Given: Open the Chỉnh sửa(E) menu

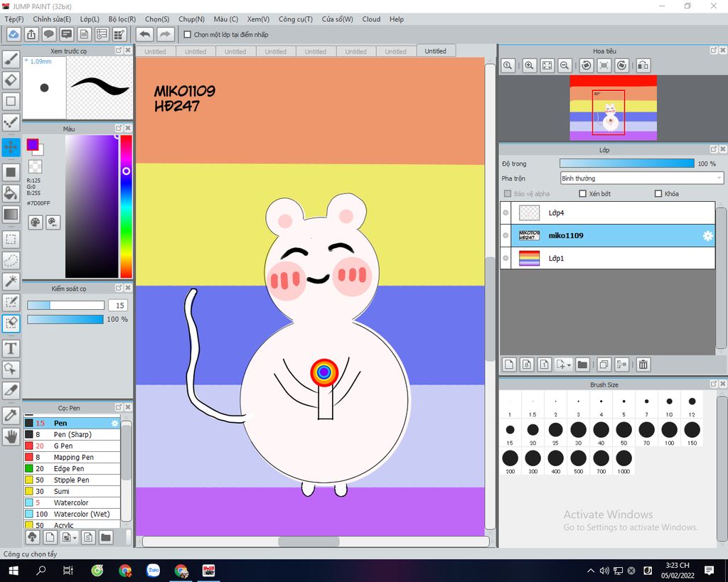Looking at the screenshot, I should pos(52,19).
